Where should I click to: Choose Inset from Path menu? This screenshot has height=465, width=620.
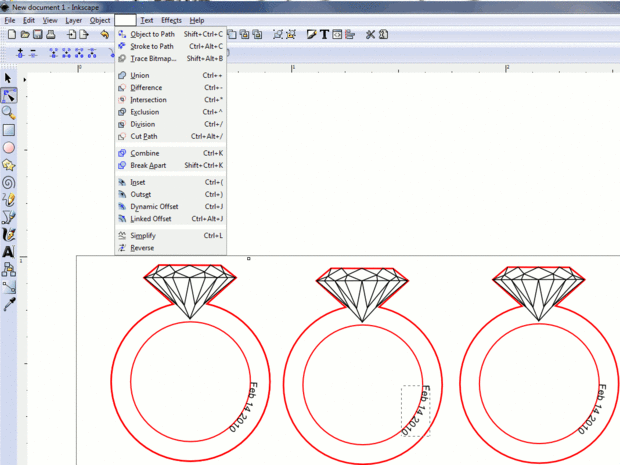pyautogui.click(x=170, y=182)
